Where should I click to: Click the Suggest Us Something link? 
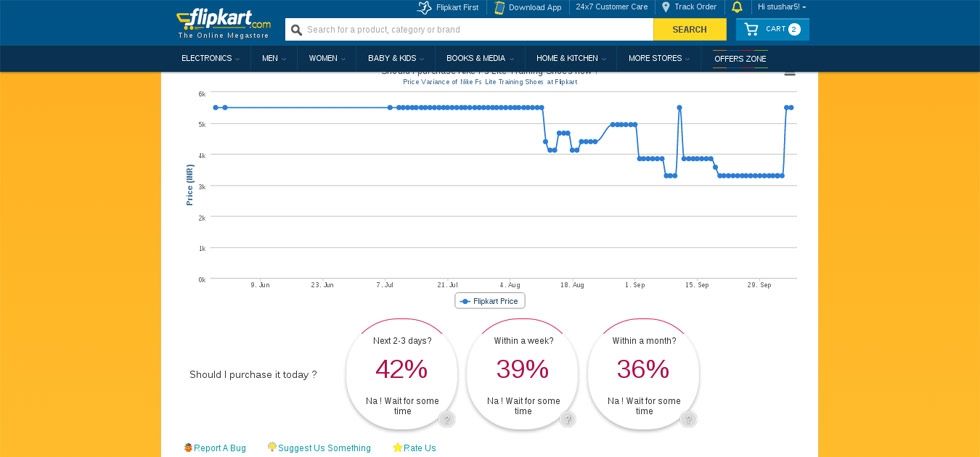click(x=323, y=448)
